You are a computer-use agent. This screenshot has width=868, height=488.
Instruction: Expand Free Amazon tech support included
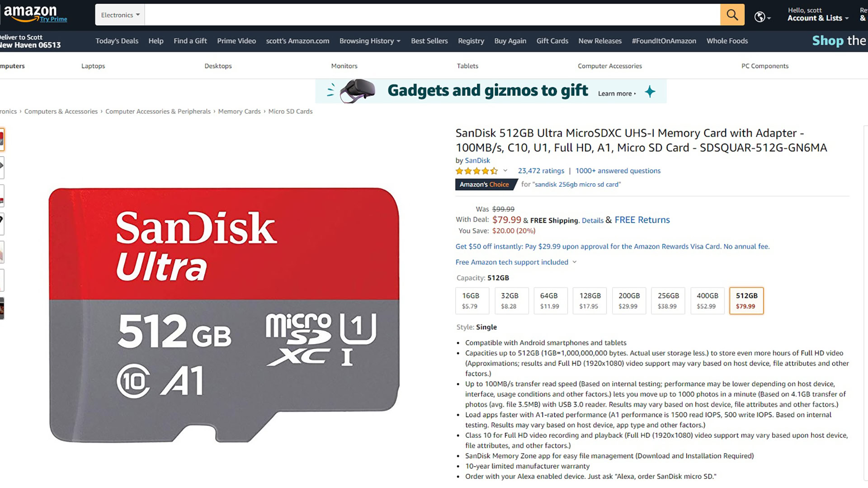[516, 262]
